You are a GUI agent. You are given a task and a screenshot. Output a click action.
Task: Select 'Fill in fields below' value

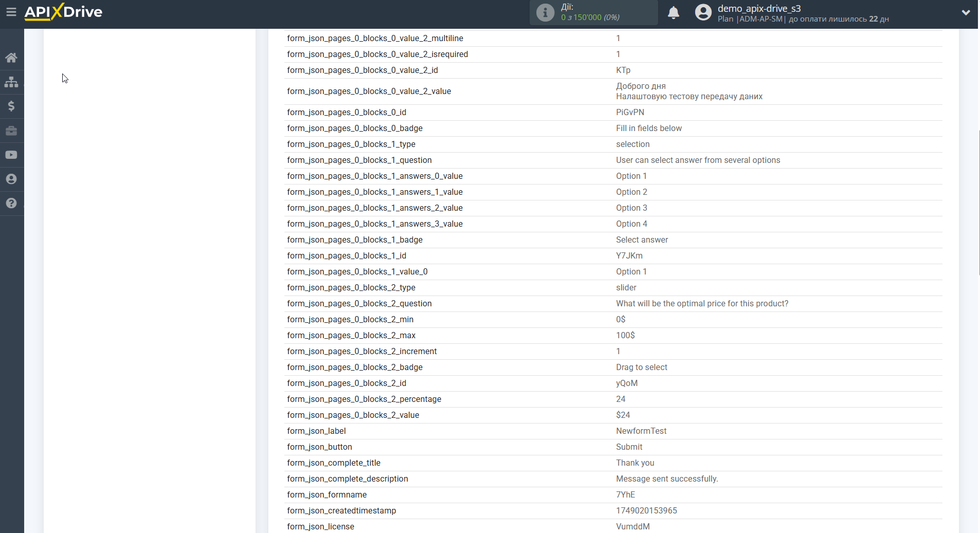(x=649, y=128)
